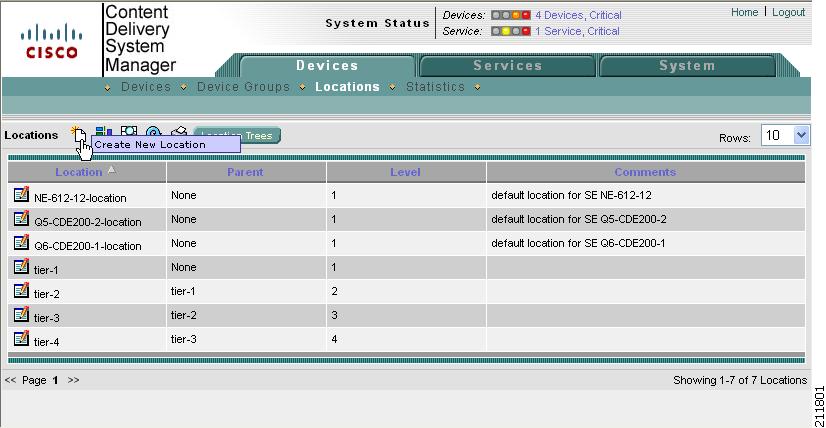Click the view all locations magnifier icon

point(129,131)
